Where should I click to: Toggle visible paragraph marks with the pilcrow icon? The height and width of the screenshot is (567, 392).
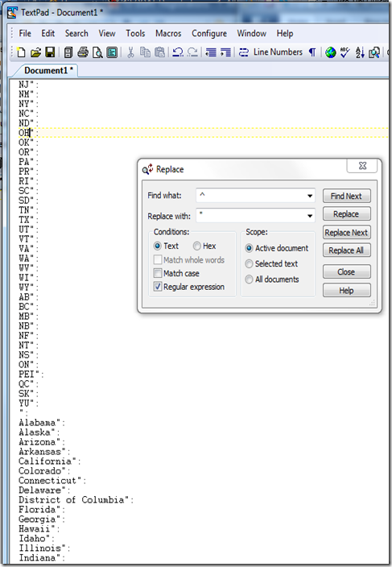click(312, 52)
